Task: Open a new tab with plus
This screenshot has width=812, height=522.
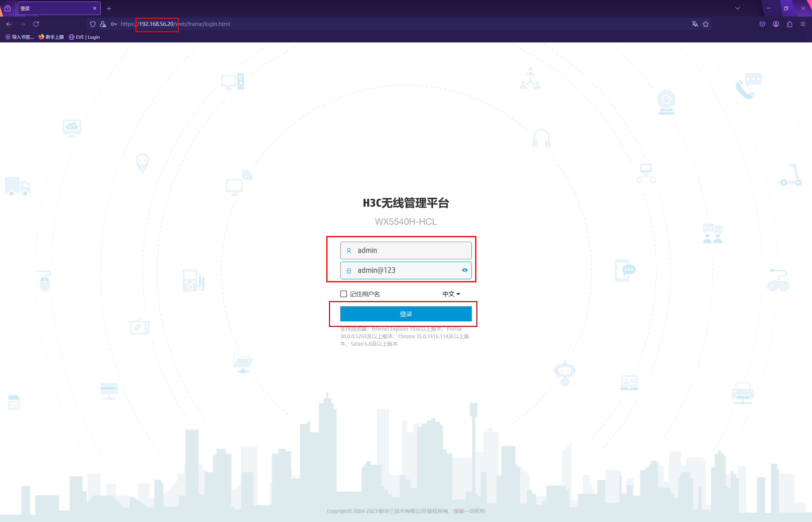Action: tap(109, 8)
